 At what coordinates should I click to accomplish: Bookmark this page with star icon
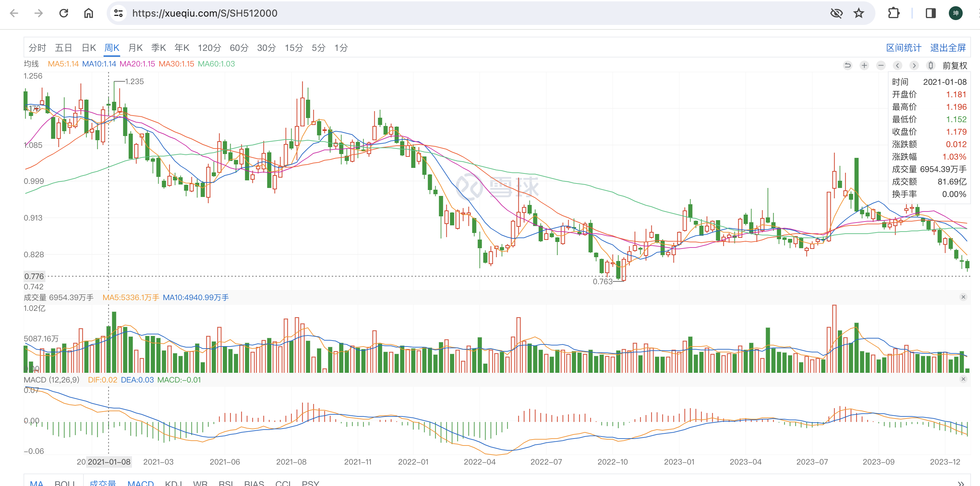859,13
